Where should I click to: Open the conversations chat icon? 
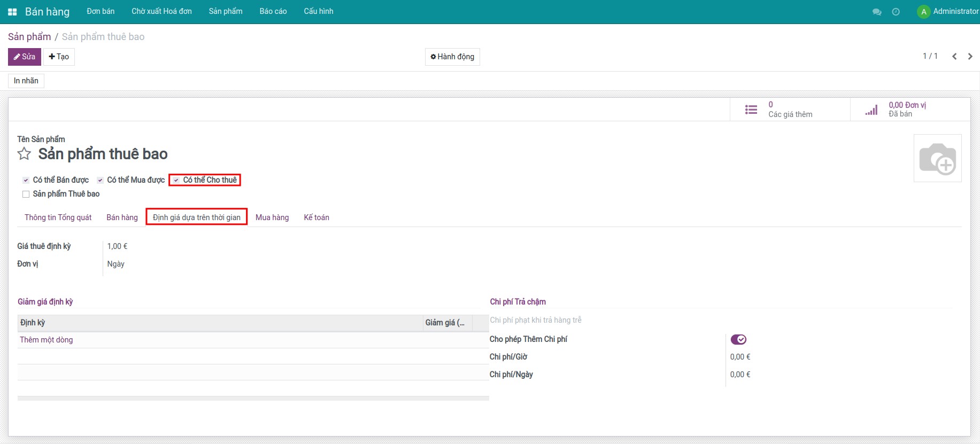coord(877,12)
